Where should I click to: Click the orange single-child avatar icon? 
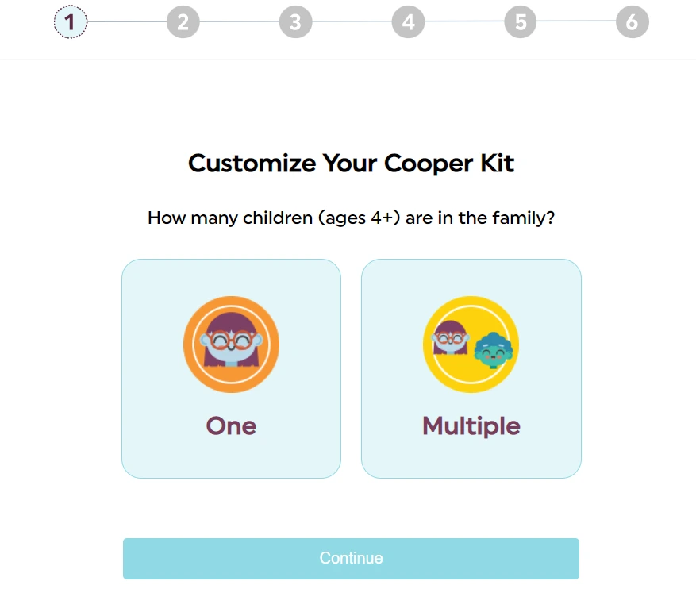(231, 345)
